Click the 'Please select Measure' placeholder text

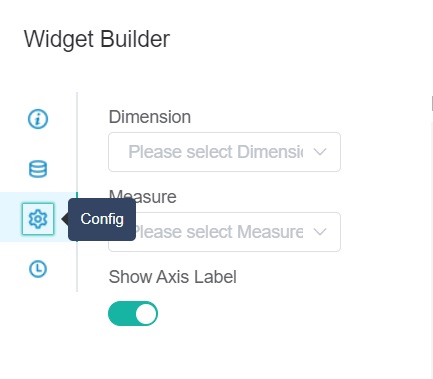(219, 232)
